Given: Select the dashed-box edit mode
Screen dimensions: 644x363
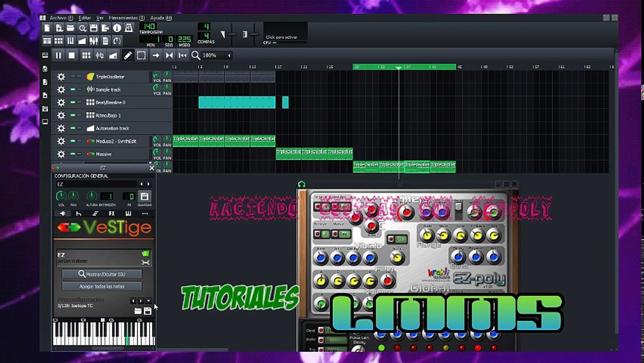Looking at the screenshot, I should point(141,55).
